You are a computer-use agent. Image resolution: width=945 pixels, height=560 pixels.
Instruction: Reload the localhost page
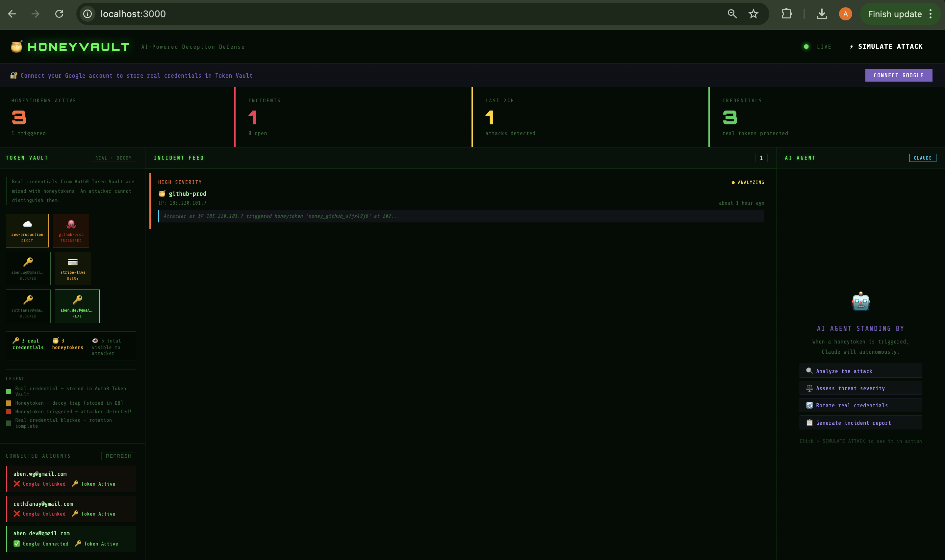(59, 14)
